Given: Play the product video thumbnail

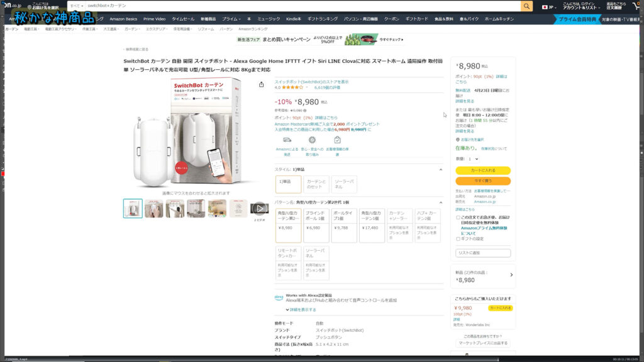Looking at the screenshot, I should click(259, 208).
